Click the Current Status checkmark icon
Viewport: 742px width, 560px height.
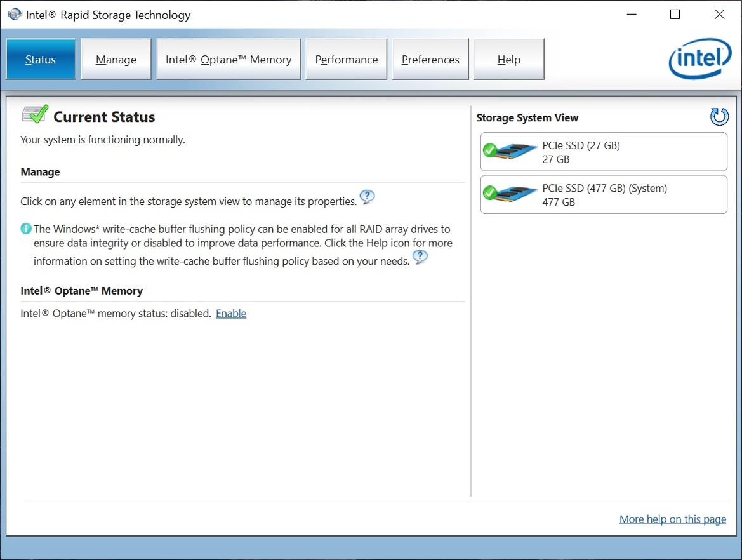coord(35,114)
